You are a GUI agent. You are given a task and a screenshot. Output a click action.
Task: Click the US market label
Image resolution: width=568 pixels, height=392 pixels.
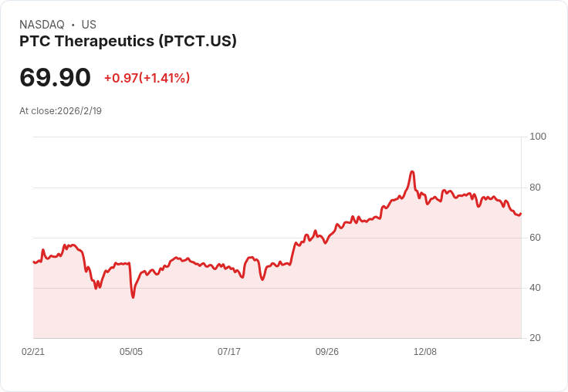[89, 25]
